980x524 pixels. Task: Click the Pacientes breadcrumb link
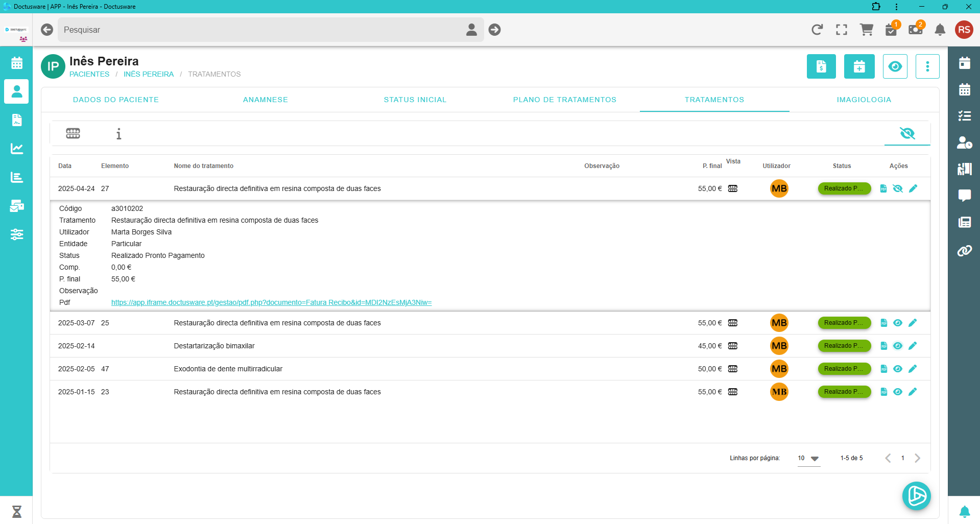coord(89,74)
